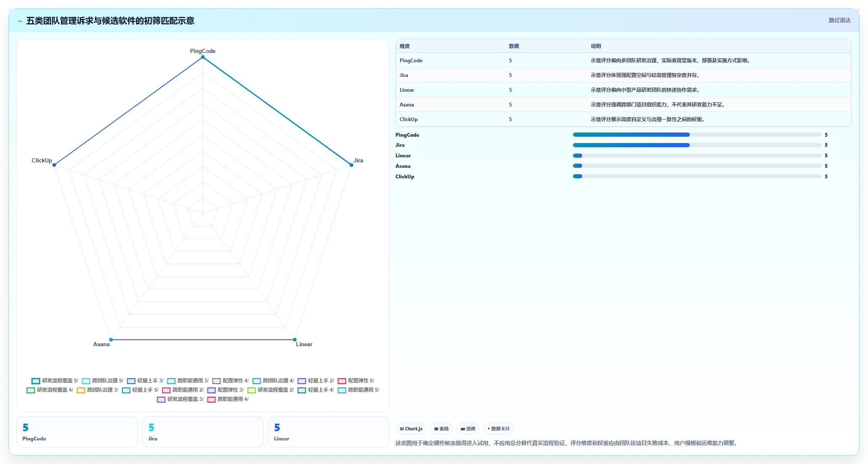The width and height of the screenshot is (868, 464).
Task: Toggle legend item 轻量上手 2/
Action: point(316,381)
